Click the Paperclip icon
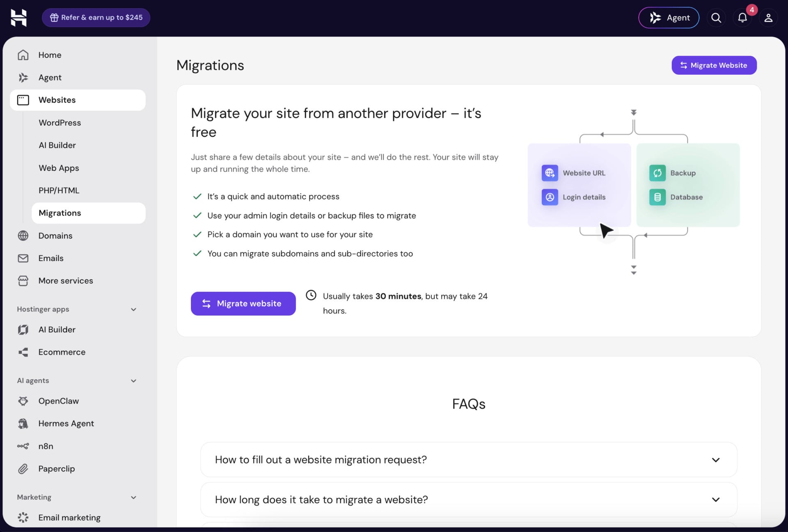The image size is (788, 532). pos(23,469)
